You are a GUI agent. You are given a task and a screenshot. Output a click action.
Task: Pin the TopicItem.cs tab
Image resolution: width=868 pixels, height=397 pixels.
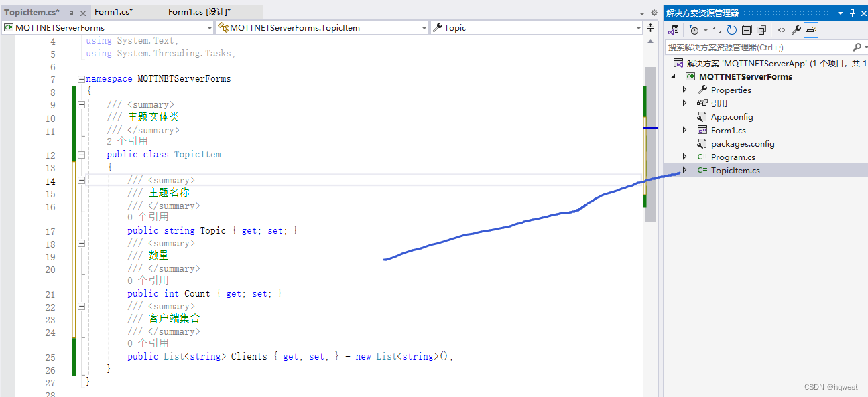(70, 13)
